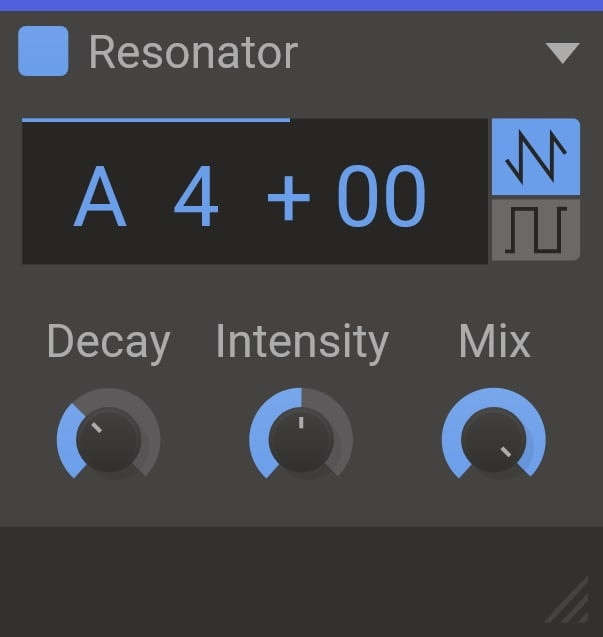Click the +00 cents detune value

tap(347, 198)
